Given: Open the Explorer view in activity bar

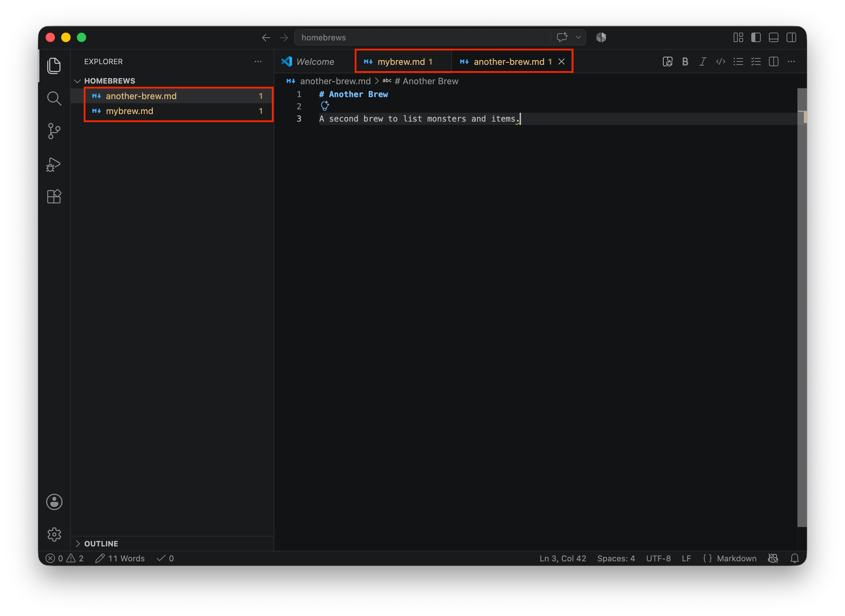Looking at the screenshot, I should pos(54,66).
